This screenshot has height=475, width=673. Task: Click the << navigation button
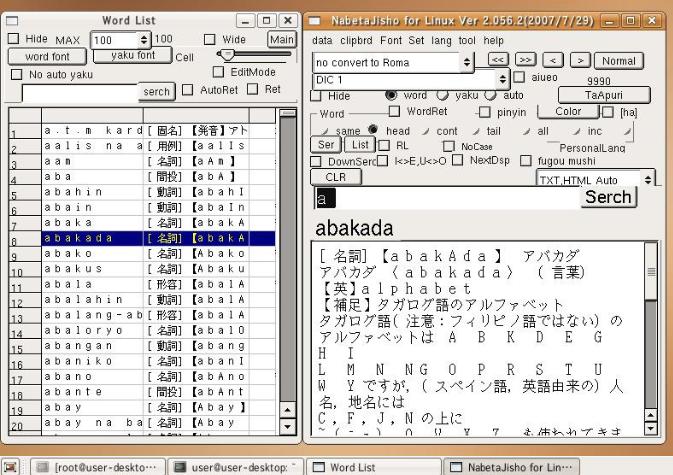(x=498, y=60)
